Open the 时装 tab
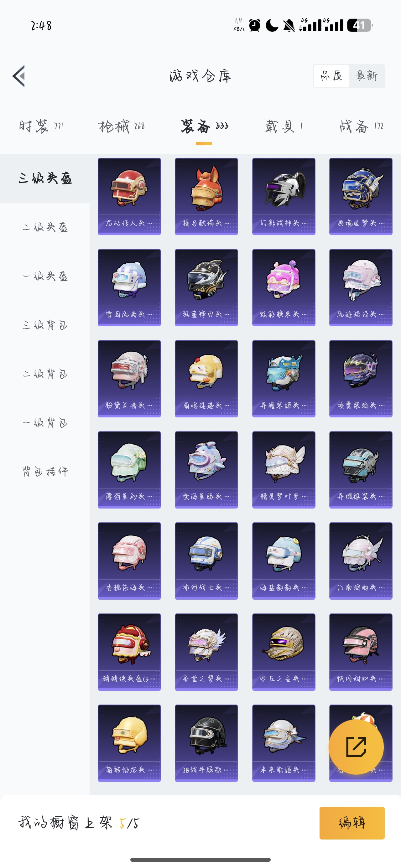The height and width of the screenshot is (868, 401). pos(41,127)
